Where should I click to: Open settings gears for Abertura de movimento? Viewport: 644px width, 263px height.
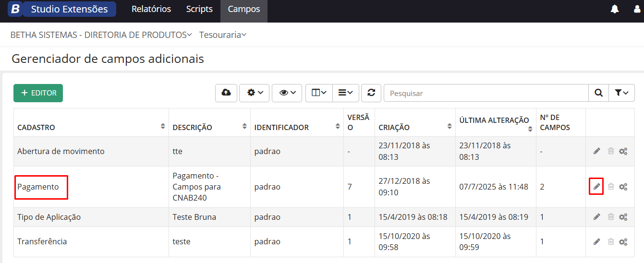click(x=623, y=151)
